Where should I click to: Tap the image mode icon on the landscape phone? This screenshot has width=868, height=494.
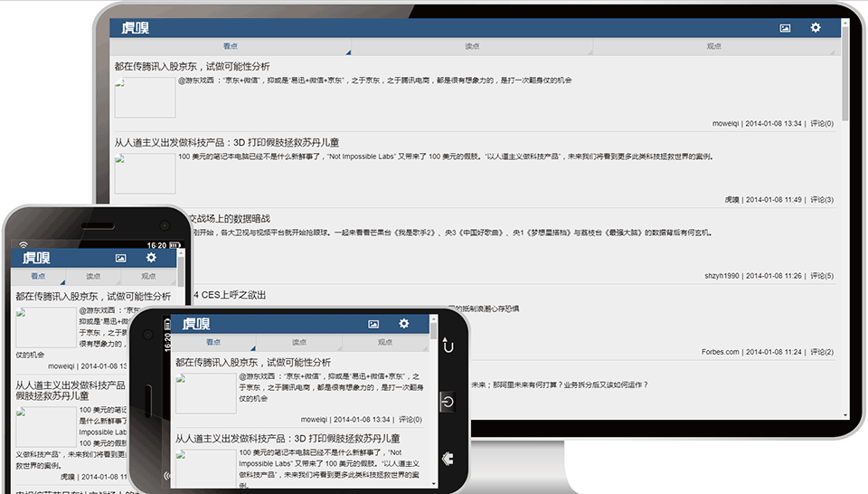click(x=373, y=324)
